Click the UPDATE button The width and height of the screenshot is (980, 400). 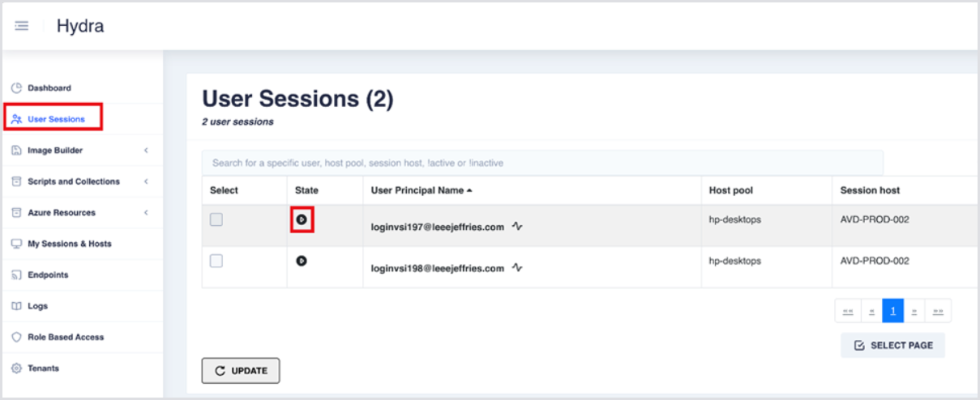(241, 371)
